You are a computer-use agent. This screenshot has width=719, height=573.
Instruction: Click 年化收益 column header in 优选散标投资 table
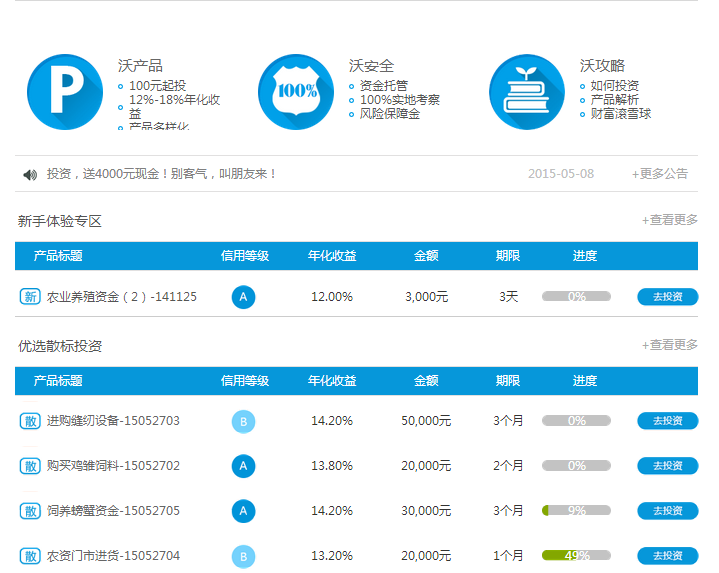pyautogui.click(x=332, y=381)
